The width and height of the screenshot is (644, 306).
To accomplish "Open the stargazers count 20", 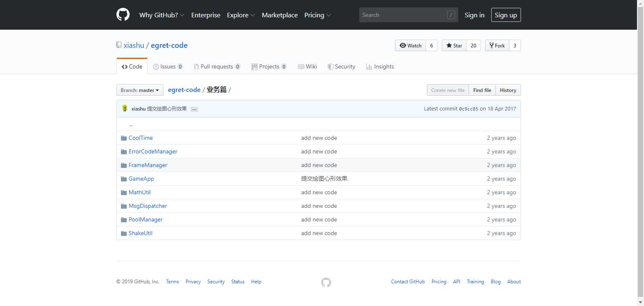I will pos(474,45).
